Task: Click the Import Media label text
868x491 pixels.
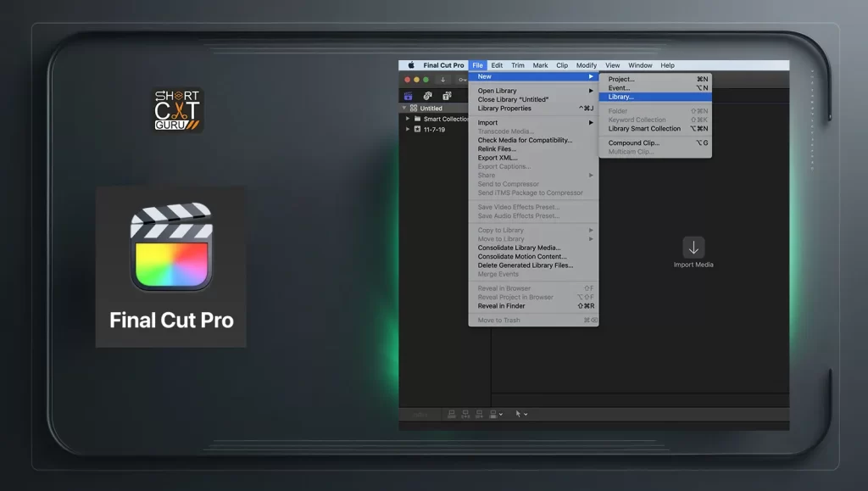Action: tap(693, 265)
